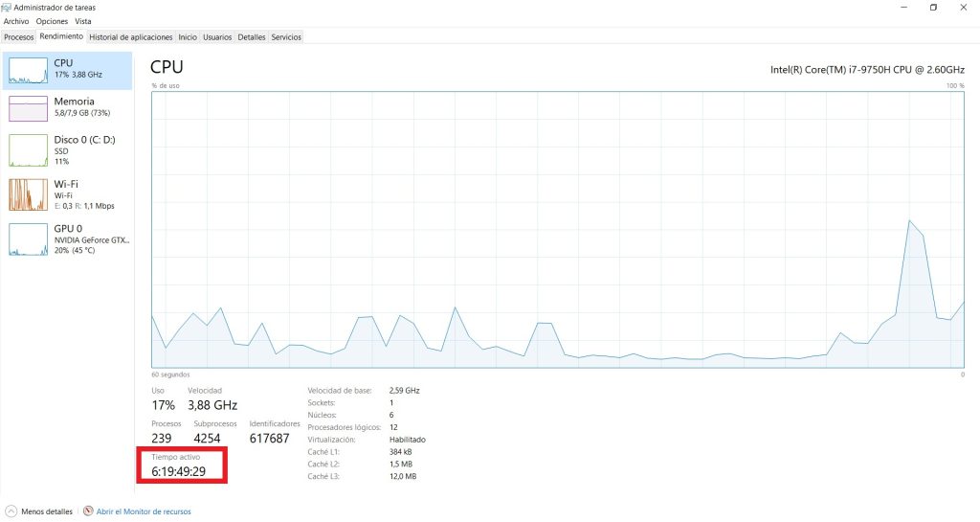Expand the Vista menu

tap(83, 21)
